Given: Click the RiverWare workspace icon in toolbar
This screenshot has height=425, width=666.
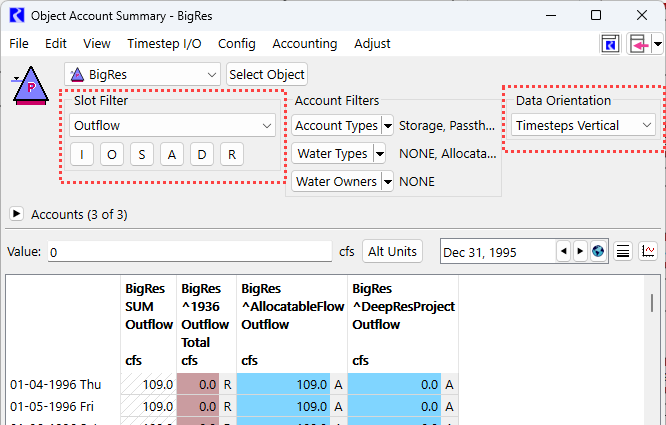Looking at the screenshot, I should (x=609, y=44).
